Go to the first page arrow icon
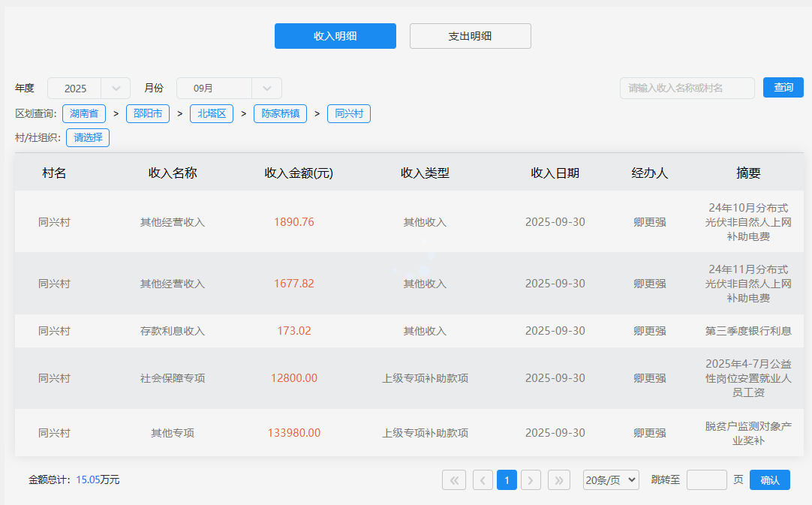Image resolution: width=812 pixels, height=505 pixels. pyautogui.click(x=454, y=480)
